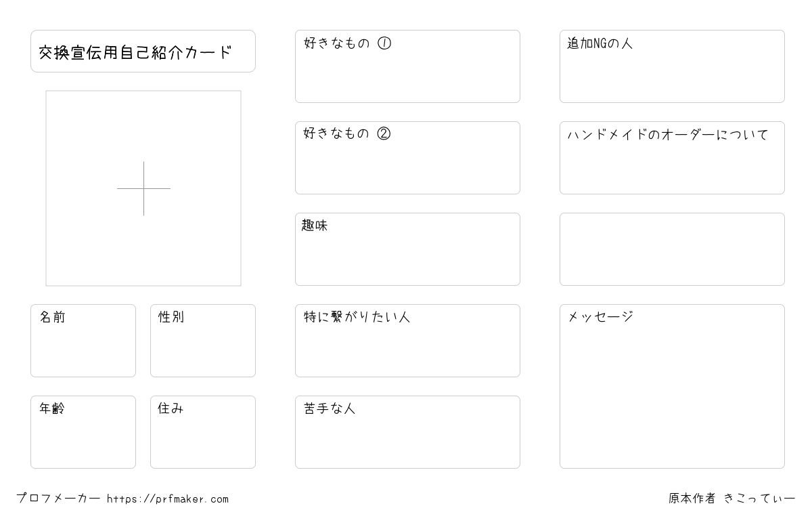
Task: Click the 好きなもの ② box
Action: [407, 158]
